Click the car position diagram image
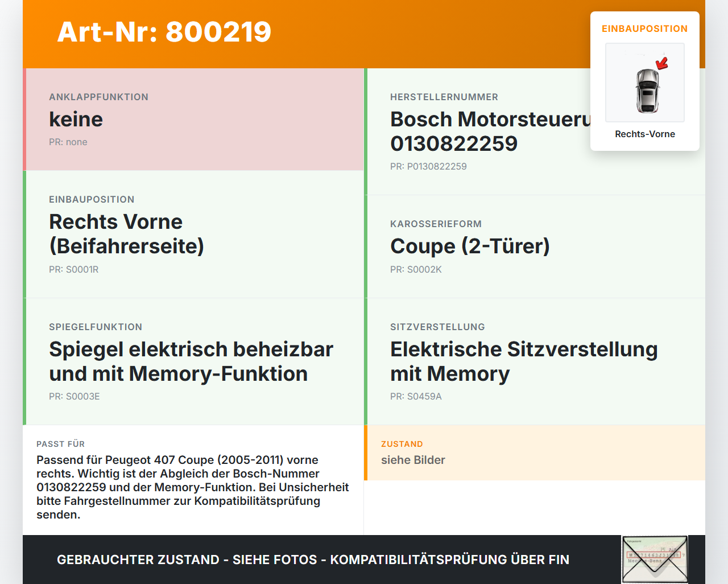Image resolution: width=728 pixels, height=584 pixels. coord(645,83)
